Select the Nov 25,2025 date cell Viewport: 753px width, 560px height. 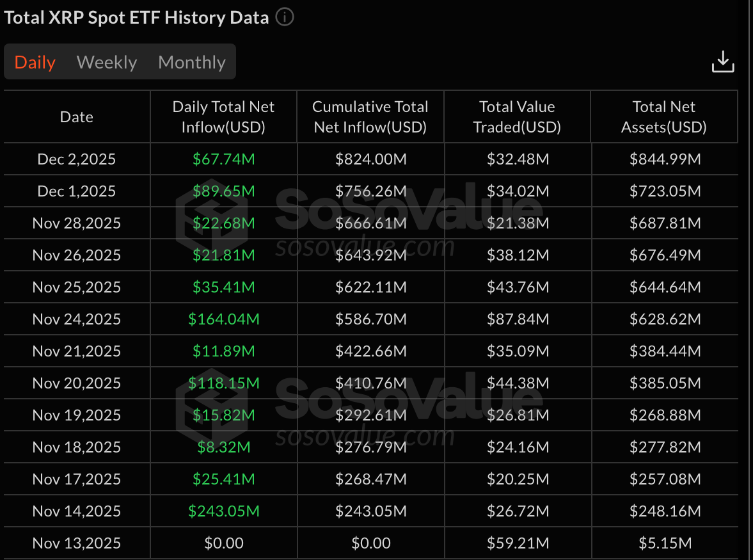77,287
